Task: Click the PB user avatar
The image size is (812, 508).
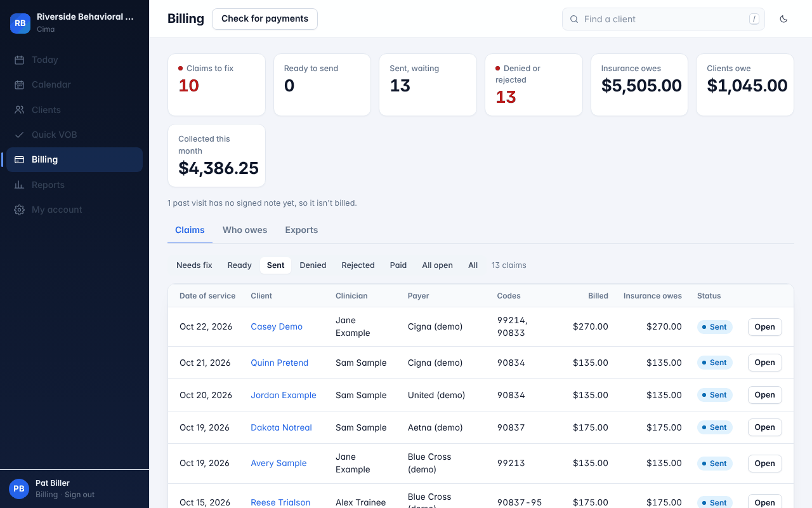Action: 19,489
